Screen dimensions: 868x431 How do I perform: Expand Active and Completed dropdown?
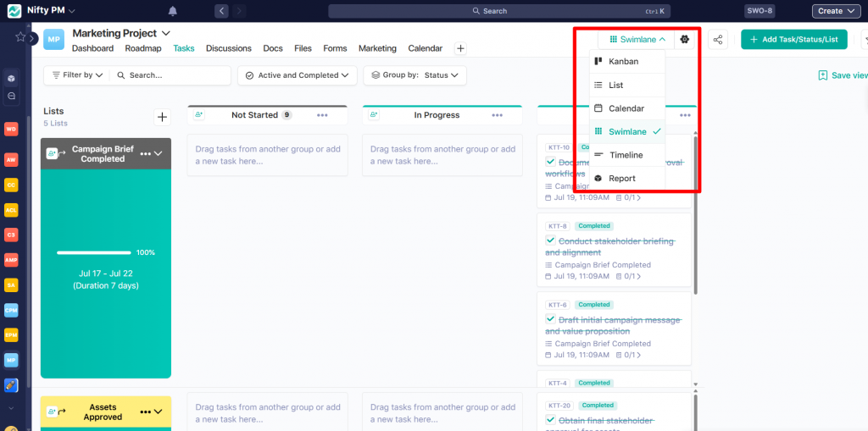(x=297, y=75)
